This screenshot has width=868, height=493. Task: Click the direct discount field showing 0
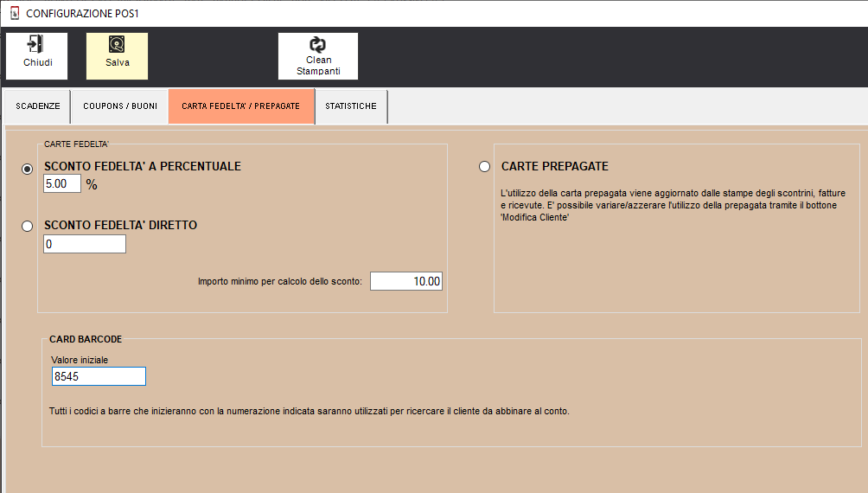(x=85, y=244)
